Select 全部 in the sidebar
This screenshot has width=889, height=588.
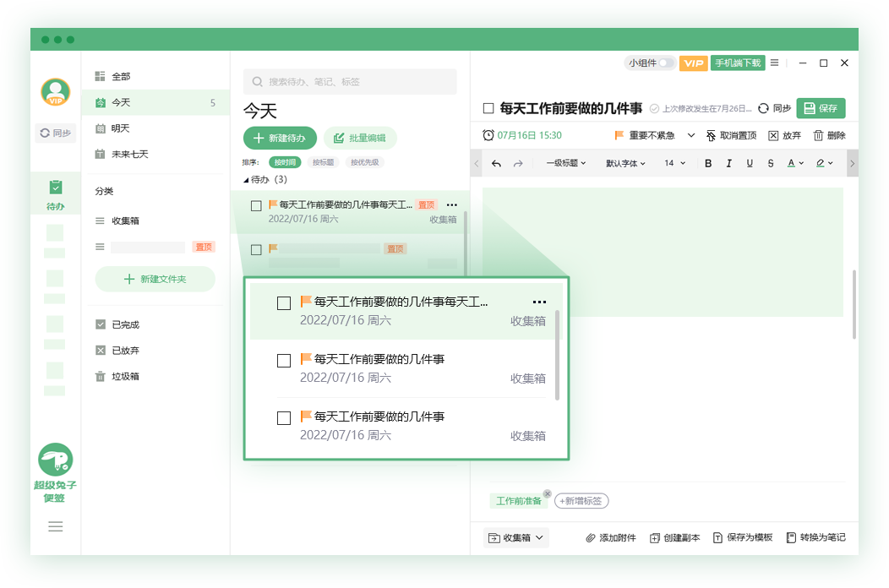pos(155,77)
